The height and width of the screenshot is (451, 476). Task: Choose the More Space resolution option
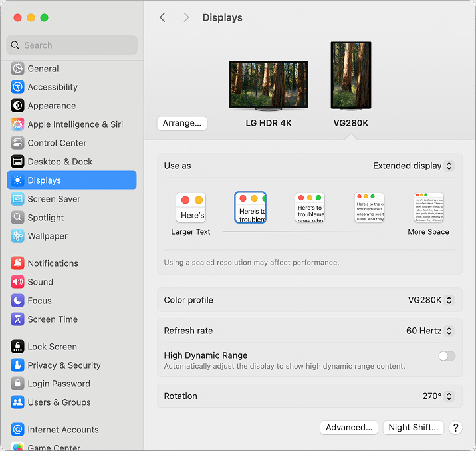(429, 208)
